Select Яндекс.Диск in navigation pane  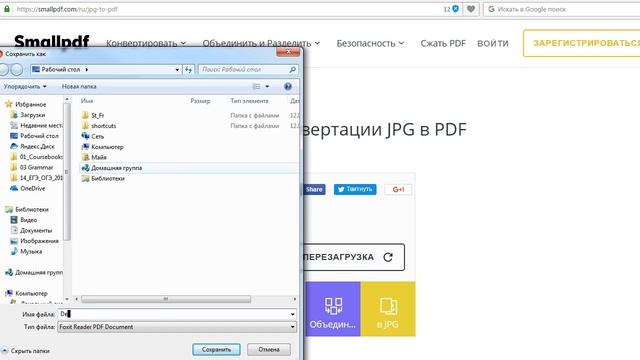[37, 146]
